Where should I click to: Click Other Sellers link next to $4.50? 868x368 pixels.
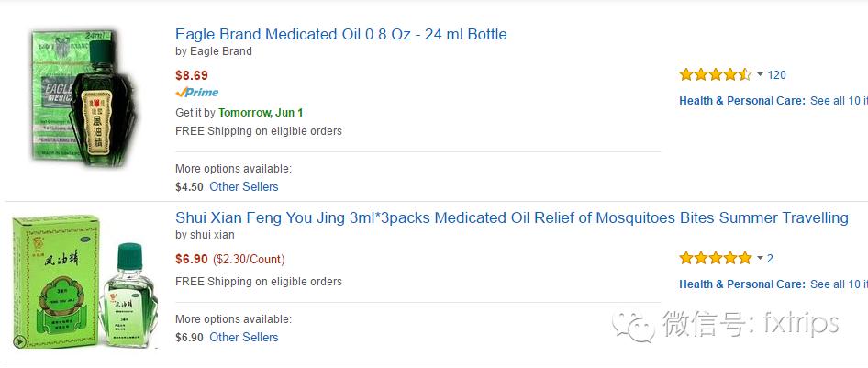(243, 186)
